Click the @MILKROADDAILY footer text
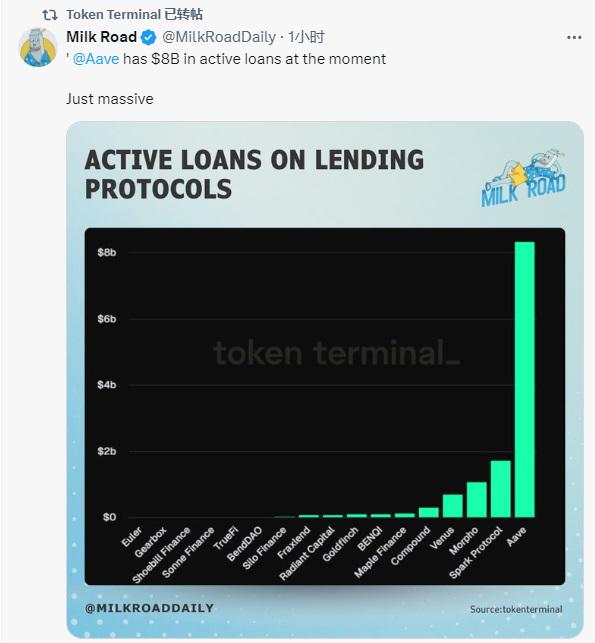This screenshot has height=643, width=595. [x=149, y=608]
